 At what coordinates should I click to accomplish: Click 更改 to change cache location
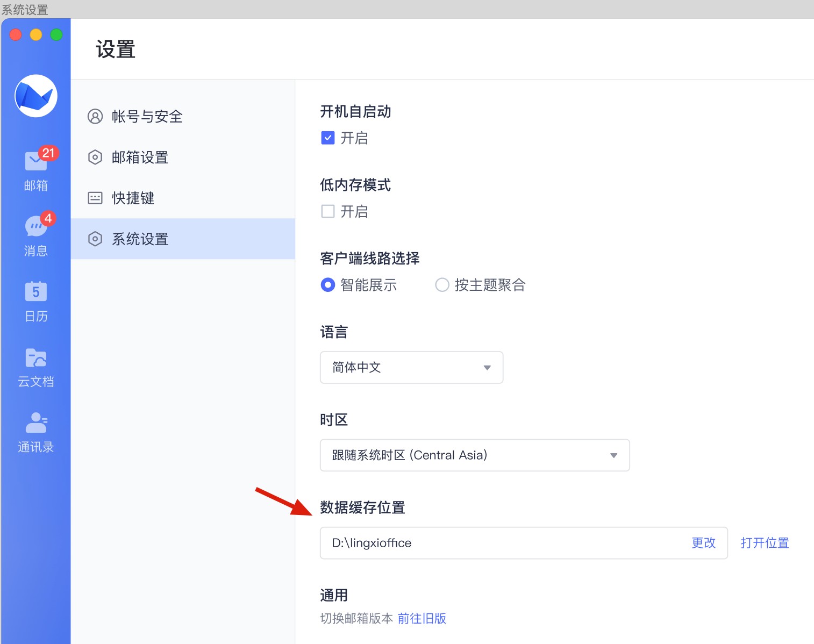[704, 543]
